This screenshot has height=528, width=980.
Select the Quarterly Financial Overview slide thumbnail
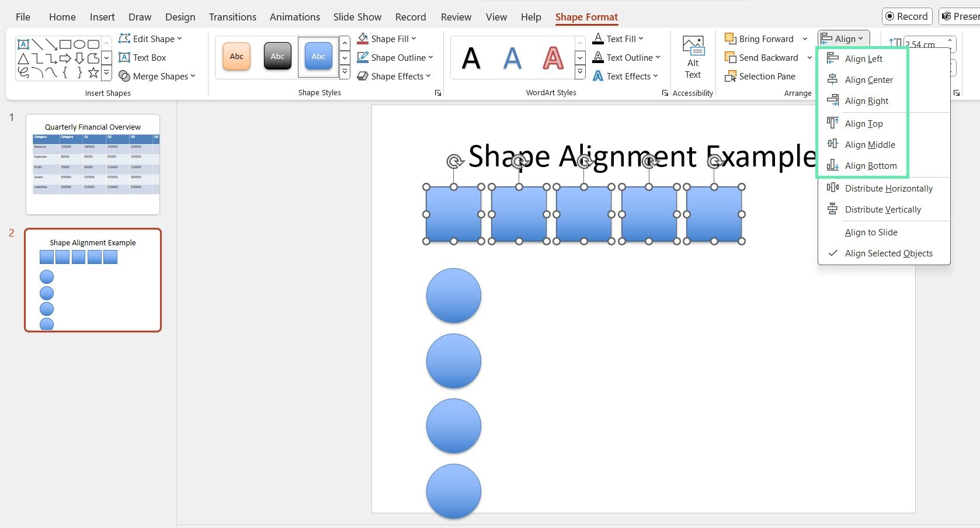(x=92, y=165)
